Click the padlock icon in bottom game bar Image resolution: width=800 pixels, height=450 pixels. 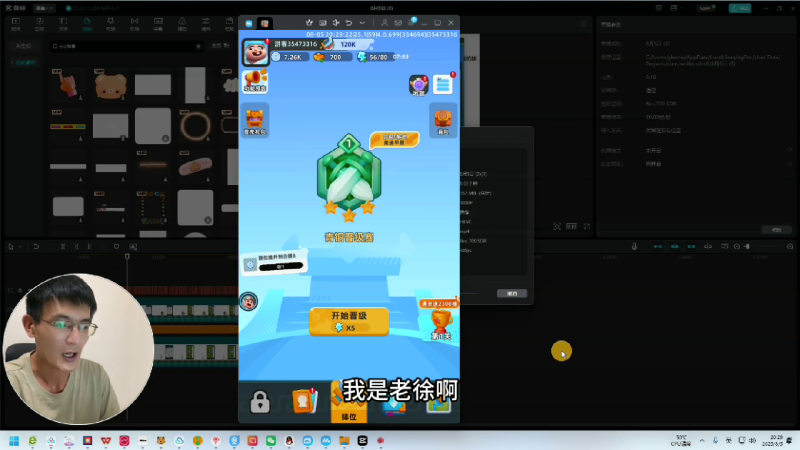[260, 402]
